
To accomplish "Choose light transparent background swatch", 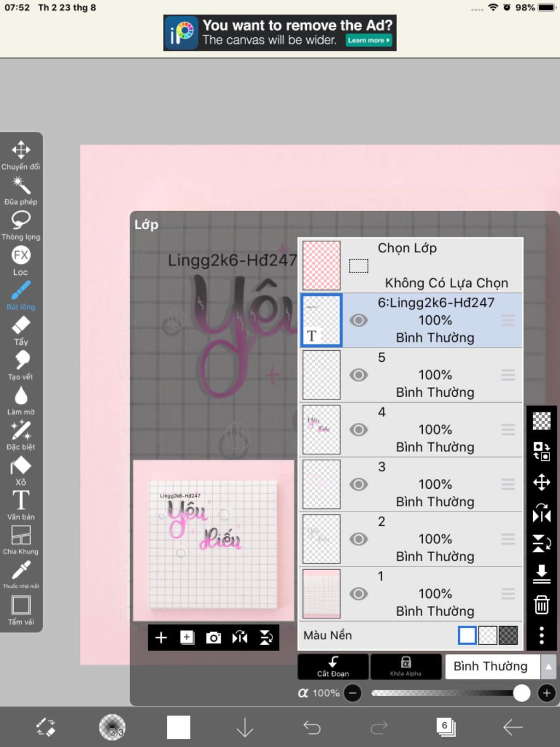I will (x=488, y=635).
